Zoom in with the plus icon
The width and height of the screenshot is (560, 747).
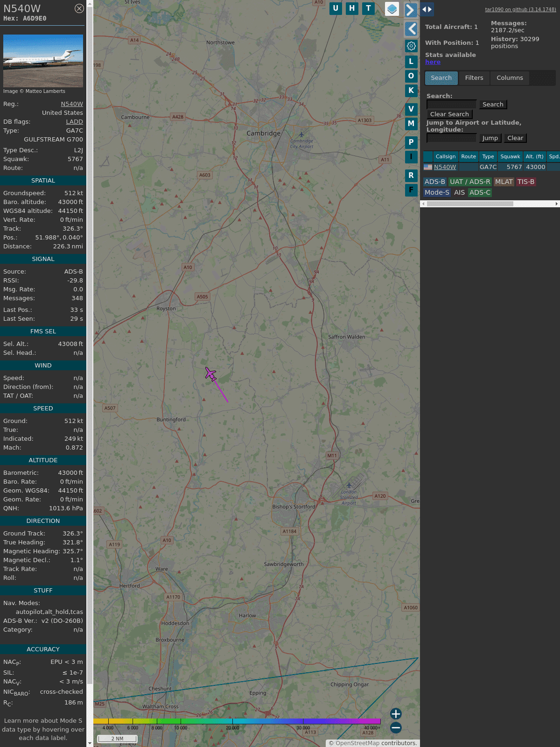point(396,713)
